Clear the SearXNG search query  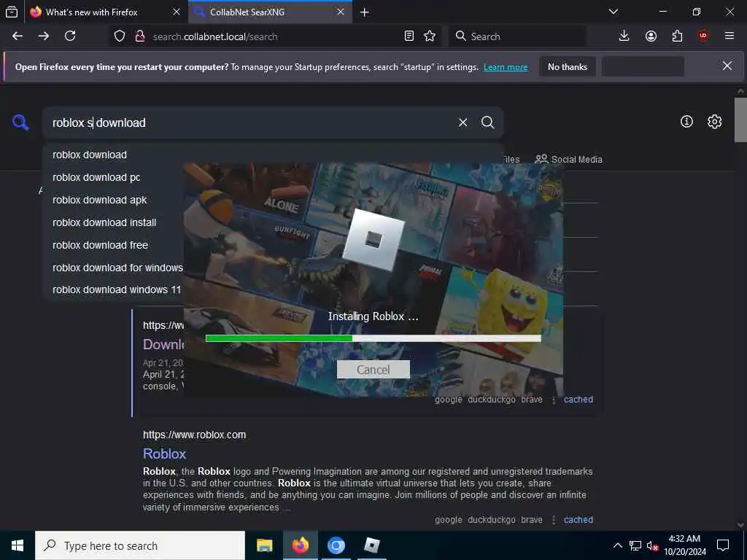[462, 122]
